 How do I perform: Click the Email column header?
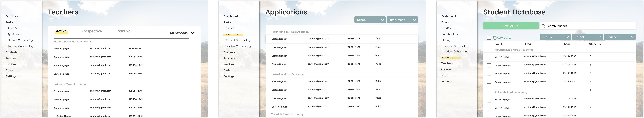coord(528,44)
